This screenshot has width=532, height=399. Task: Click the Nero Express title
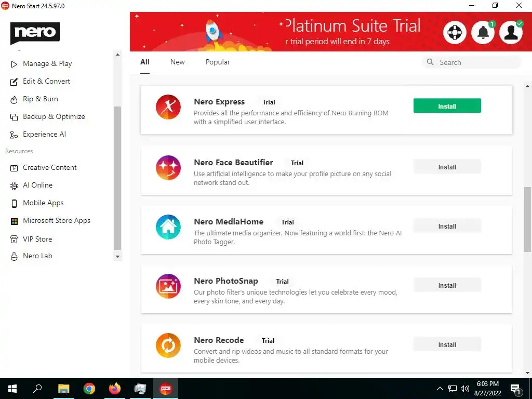(219, 102)
